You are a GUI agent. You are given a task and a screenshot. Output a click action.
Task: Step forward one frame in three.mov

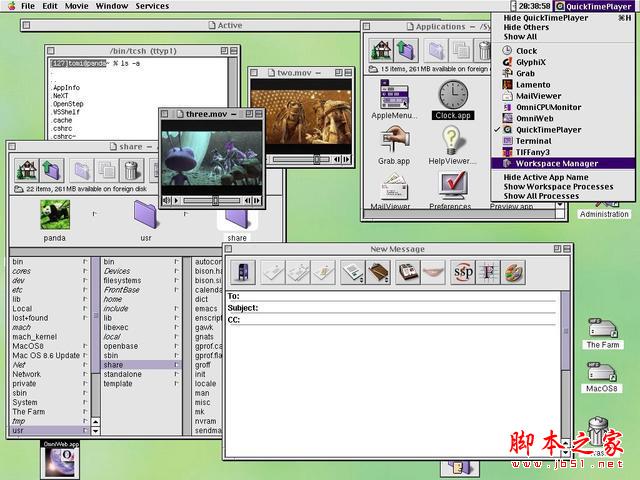[257, 200]
